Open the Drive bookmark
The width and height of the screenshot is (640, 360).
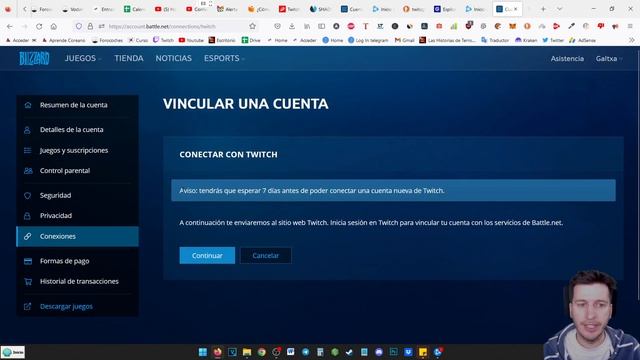(251, 40)
